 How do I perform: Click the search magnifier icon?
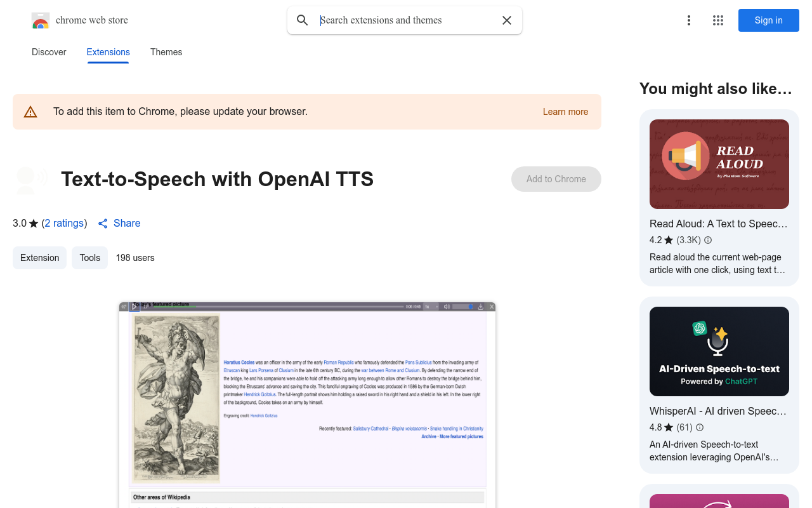click(x=303, y=20)
